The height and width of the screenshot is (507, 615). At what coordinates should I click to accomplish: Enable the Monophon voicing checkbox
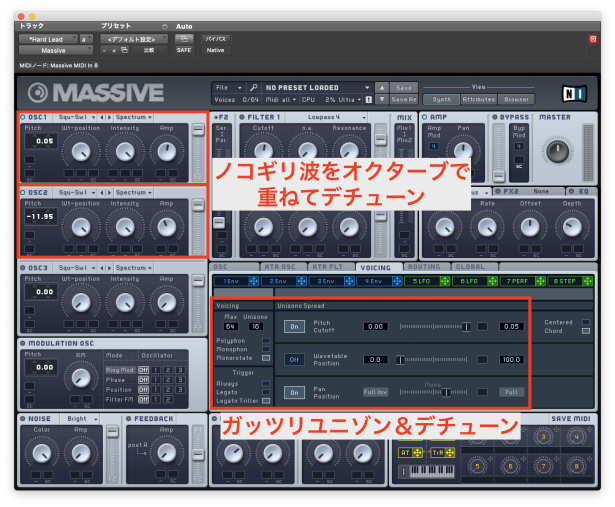click(265, 348)
